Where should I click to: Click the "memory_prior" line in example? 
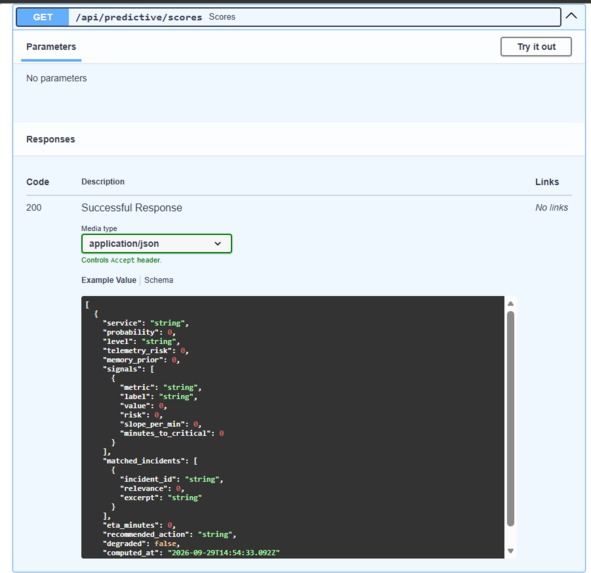pos(141,360)
